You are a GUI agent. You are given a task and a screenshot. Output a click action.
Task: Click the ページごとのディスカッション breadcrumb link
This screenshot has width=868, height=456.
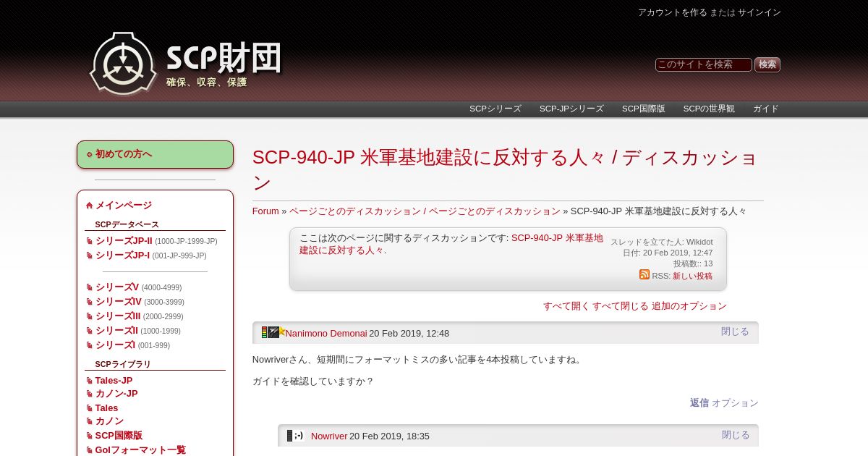click(425, 211)
